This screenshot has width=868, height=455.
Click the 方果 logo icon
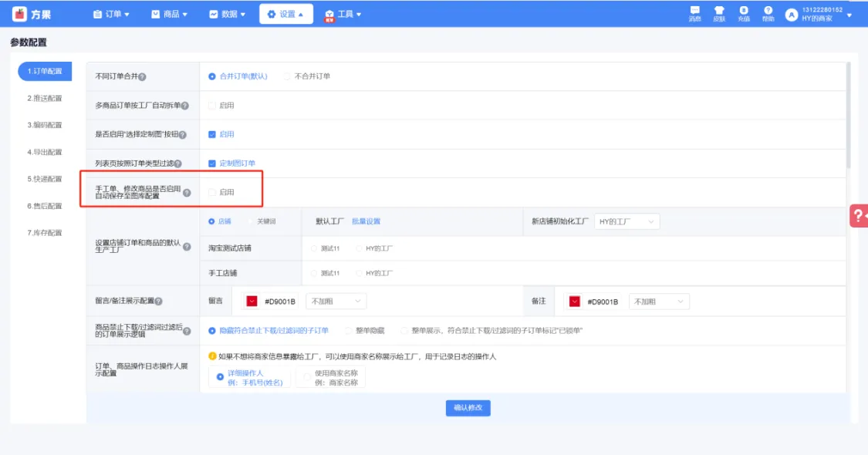click(x=19, y=14)
